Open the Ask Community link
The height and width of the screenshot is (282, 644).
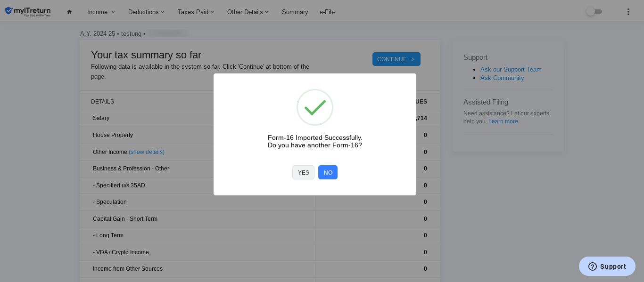502,78
